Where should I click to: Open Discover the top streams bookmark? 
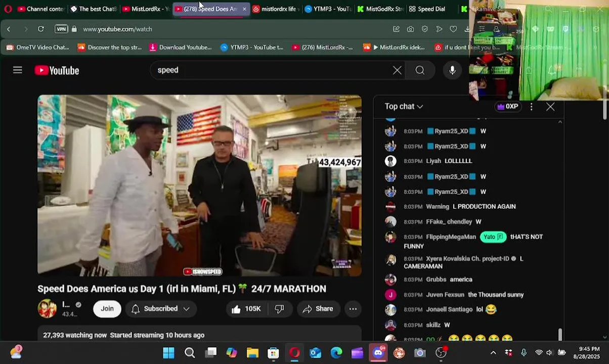coord(110,48)
